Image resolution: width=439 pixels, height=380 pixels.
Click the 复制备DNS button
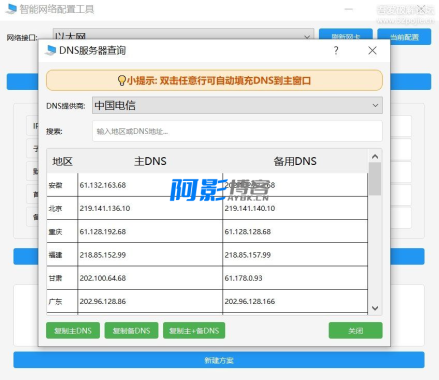coord(131,330)
